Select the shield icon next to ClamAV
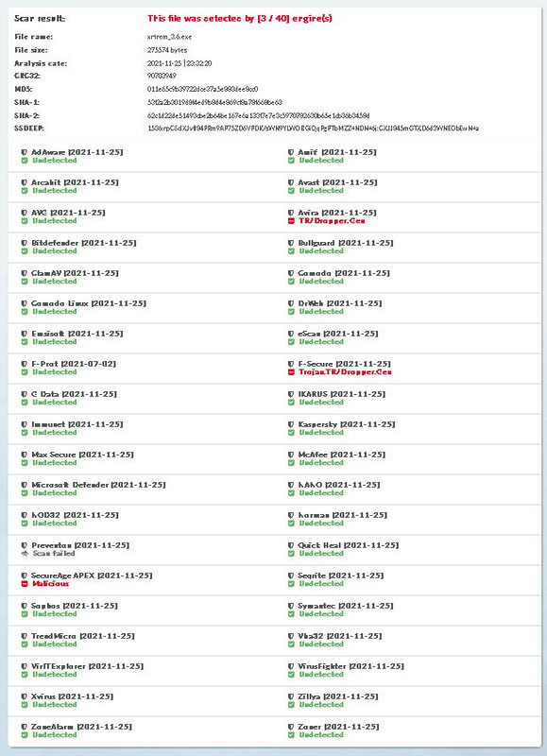Viewport: 547px width, 756px height. 25,273
